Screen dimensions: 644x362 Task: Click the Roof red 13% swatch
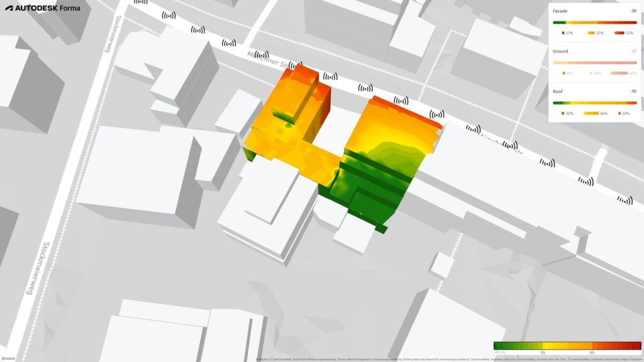click(x=619, y=113)
